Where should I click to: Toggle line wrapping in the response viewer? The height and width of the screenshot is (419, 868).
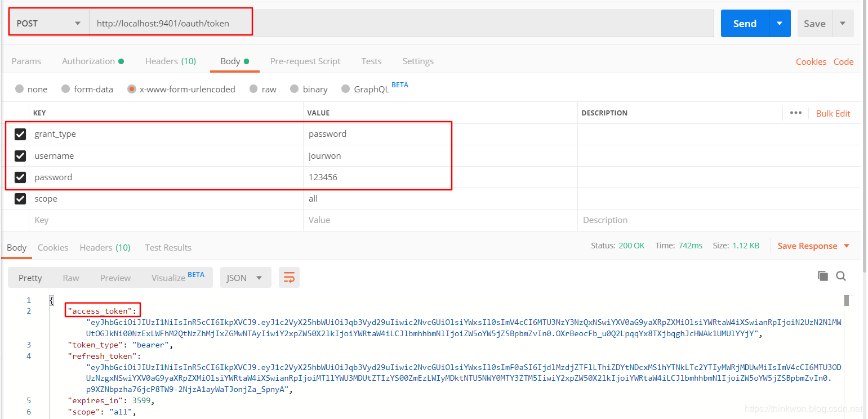pyautogui.click(x=289, y=277)
